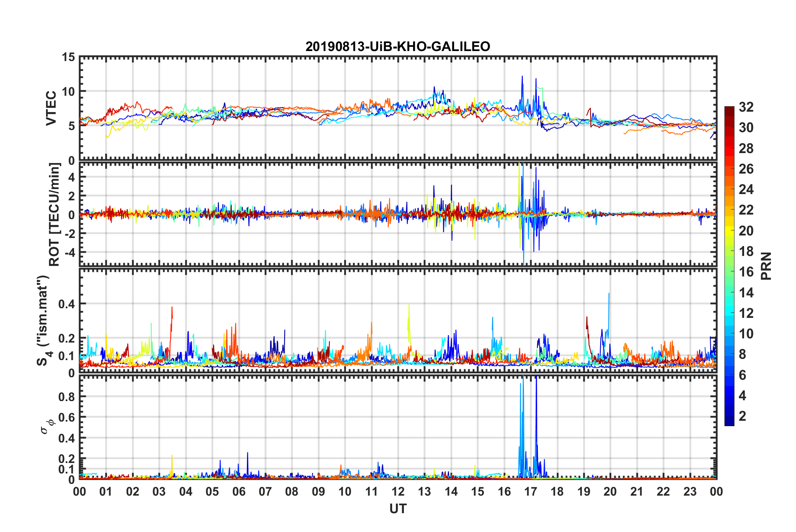Click UT axis tick 11

372,491
